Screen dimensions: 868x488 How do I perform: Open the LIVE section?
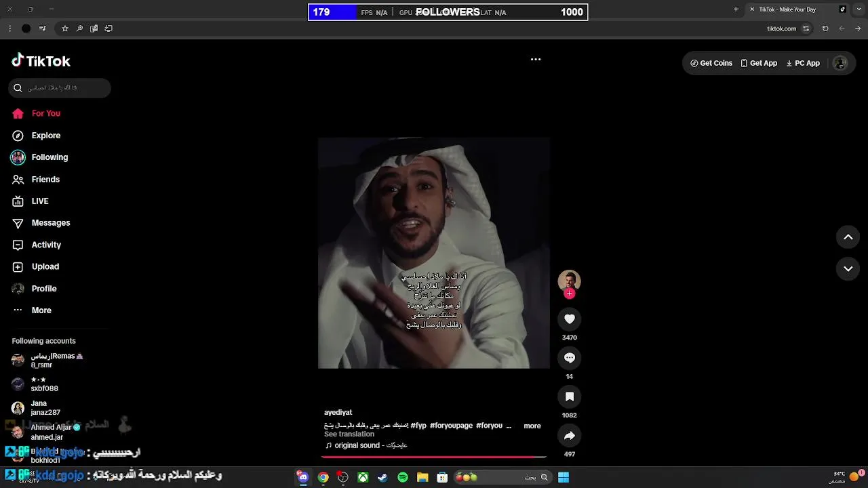tap(40, 201)
